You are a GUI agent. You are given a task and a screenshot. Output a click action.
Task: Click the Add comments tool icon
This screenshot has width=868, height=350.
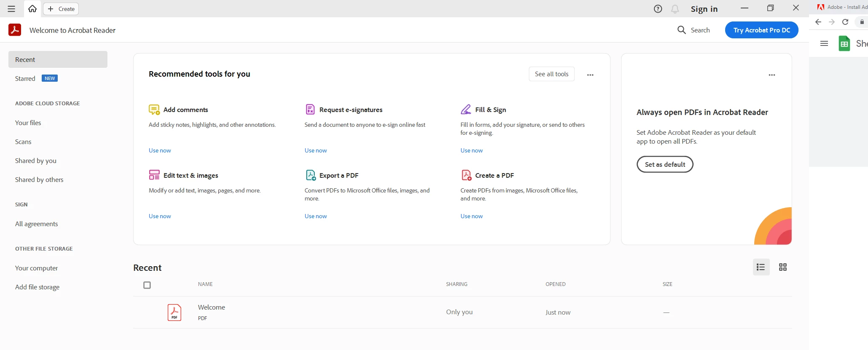click(x=154, y=110)
